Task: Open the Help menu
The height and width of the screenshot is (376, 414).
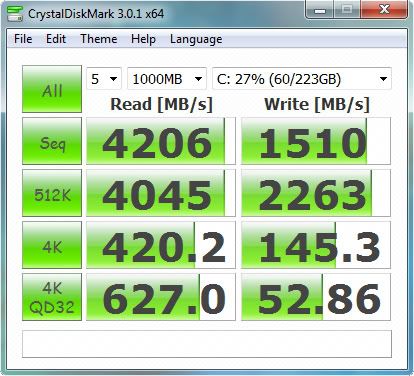Action: (143, 39)
